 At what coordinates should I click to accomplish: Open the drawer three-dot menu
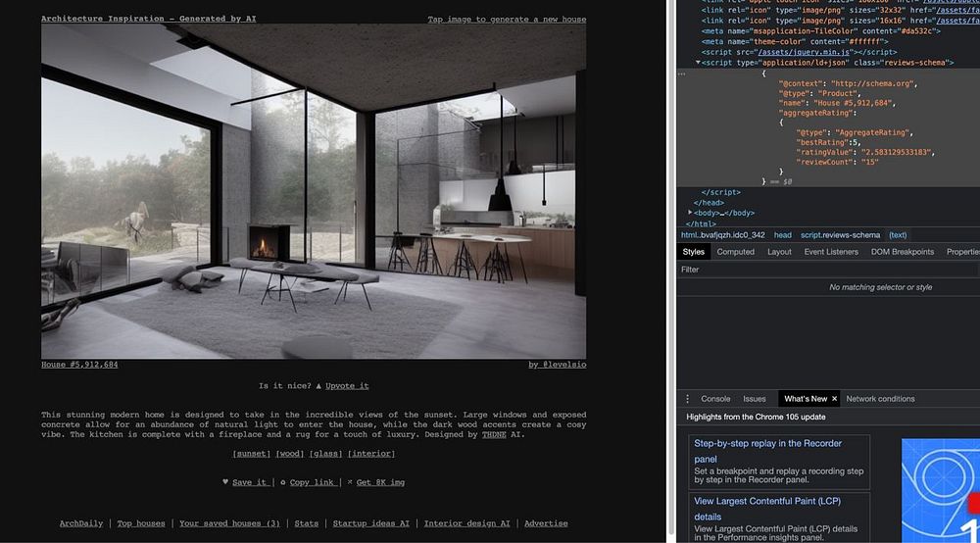[688, 399]
